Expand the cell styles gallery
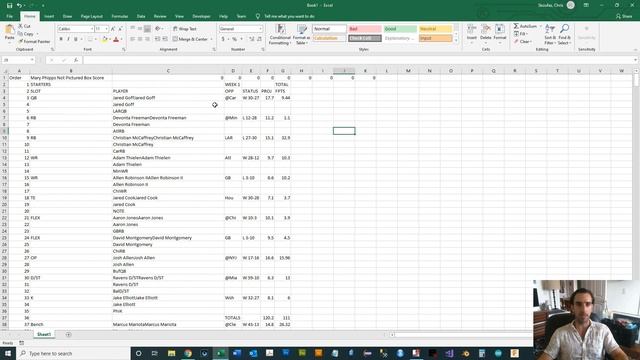Viewport: 640px width, 360px height. click(x=456, y=40)
